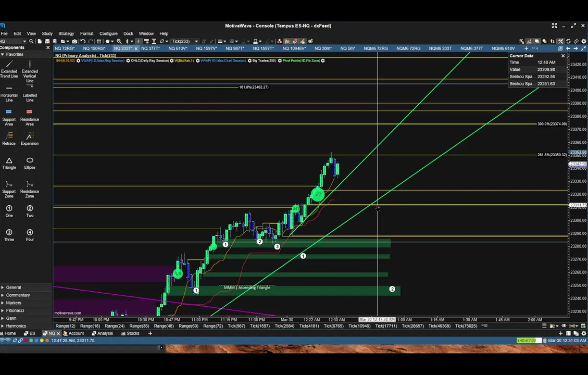Click the 577 big trade bubble
588x375 pixels.
(318, 194)
